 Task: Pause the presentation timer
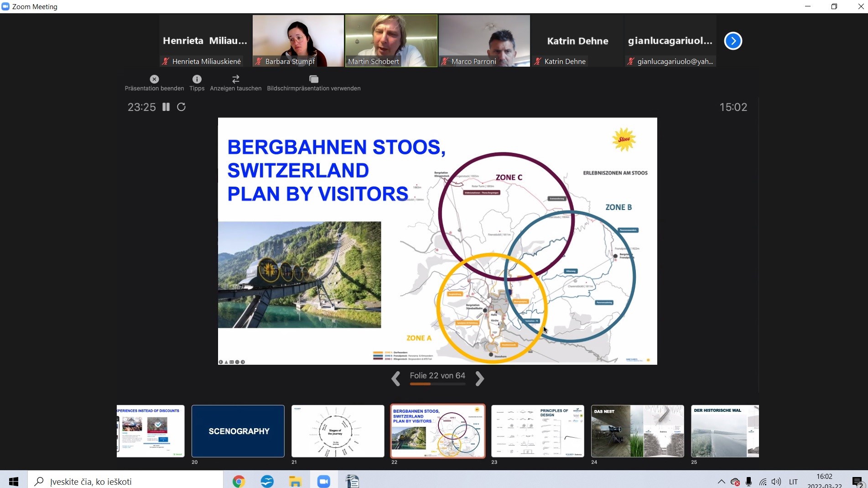click(x=166, y=107)
